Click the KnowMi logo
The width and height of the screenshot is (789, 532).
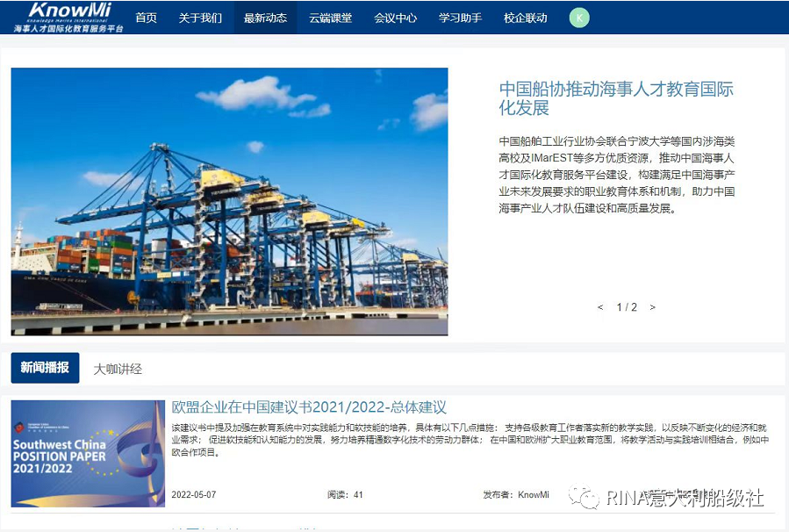coord(68,17)
